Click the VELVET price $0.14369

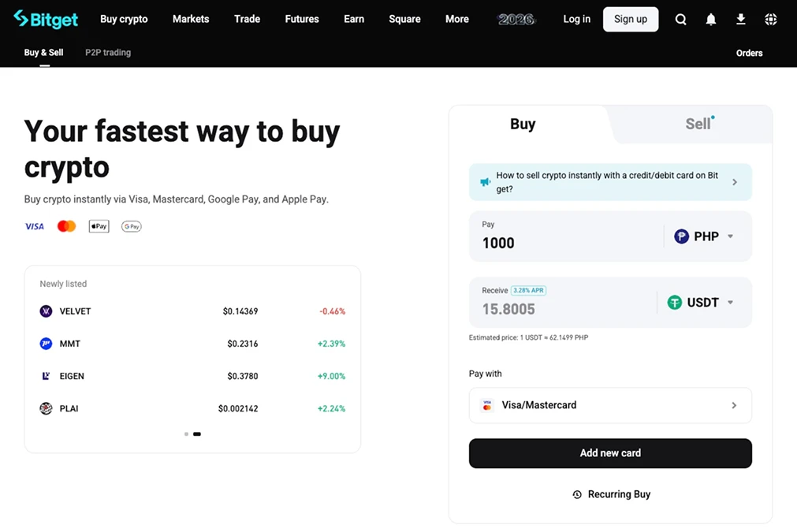pos(240,311)
